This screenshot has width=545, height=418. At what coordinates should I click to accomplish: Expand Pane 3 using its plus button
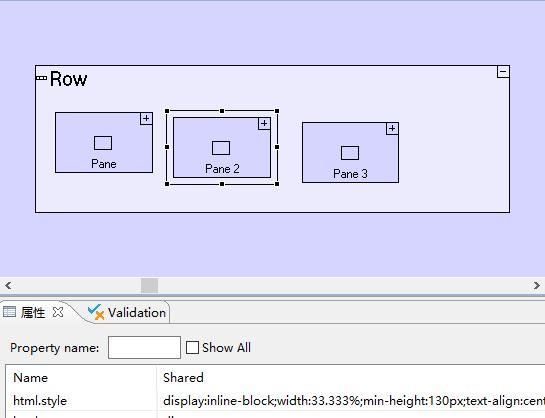tap(392, 129)
